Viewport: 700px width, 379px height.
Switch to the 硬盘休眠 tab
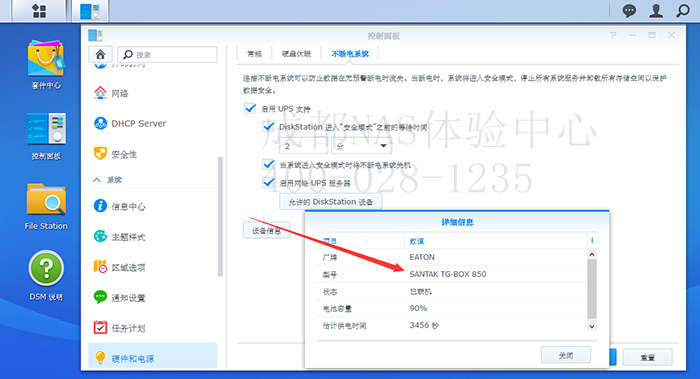(296, 54)
